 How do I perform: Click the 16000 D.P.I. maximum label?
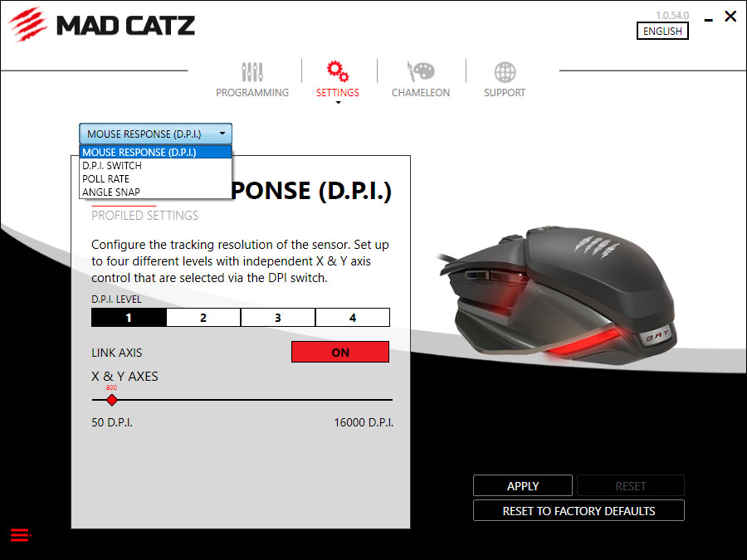pyautogui.click(x=364, y=422)
